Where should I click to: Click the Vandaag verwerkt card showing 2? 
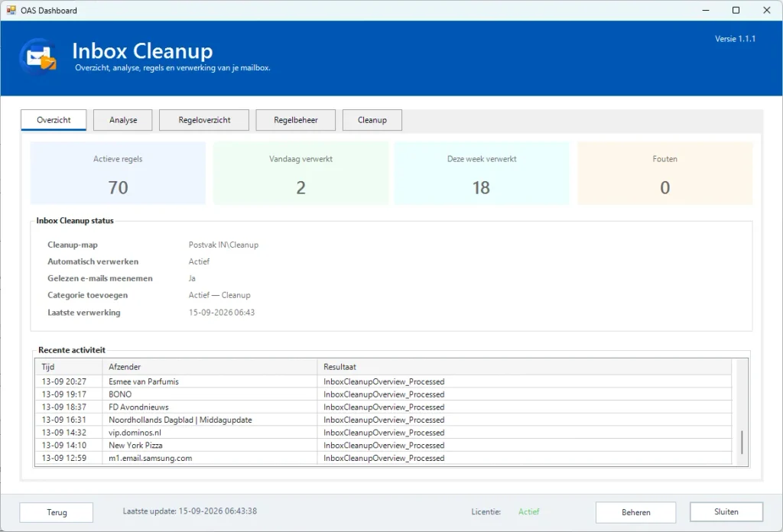tap(301, 174)
